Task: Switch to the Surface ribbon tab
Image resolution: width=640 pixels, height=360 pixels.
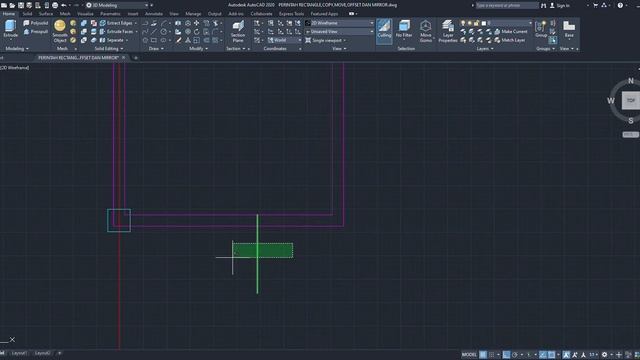Action: point(46,13)
